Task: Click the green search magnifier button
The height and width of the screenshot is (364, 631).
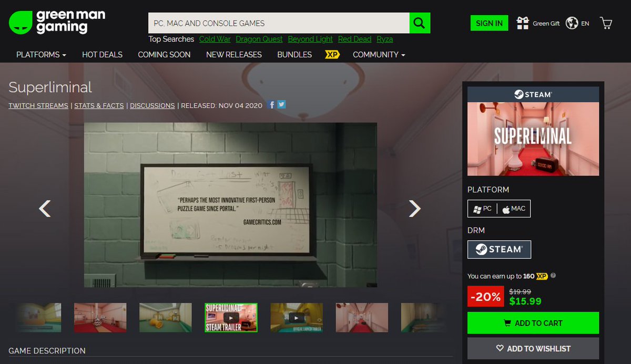Action: point(420,23)
